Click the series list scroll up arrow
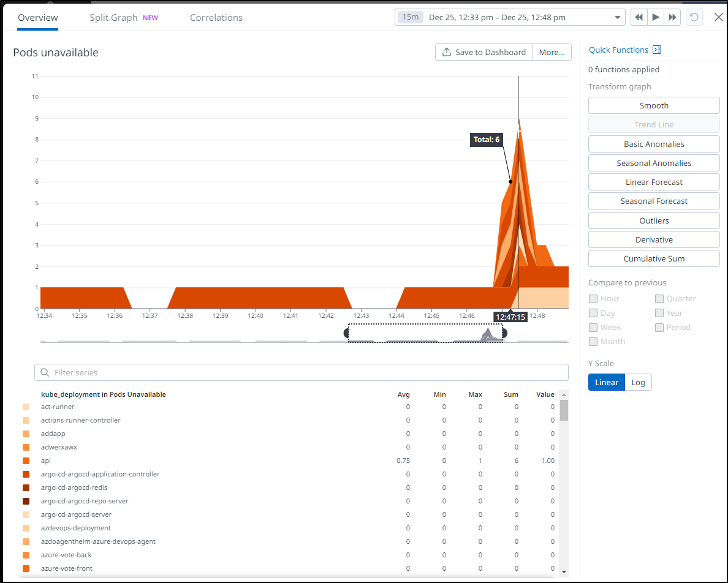Screen dimensions: 728x583 tap(564, 395)
